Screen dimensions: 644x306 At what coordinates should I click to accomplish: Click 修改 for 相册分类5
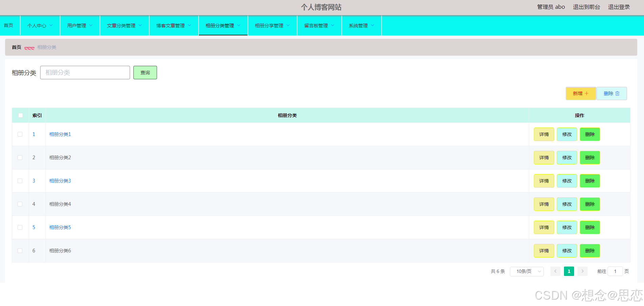(x=567, y=227)
